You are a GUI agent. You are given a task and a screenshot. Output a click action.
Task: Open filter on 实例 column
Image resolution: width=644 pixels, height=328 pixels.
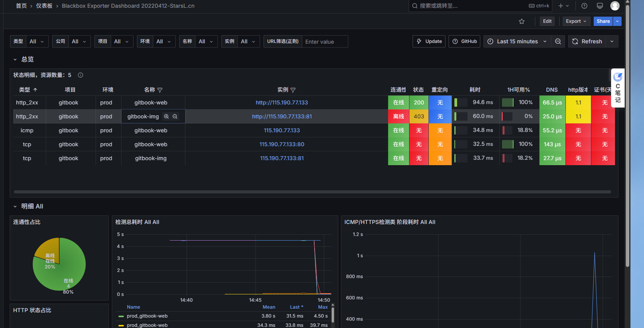coord(293,90)
